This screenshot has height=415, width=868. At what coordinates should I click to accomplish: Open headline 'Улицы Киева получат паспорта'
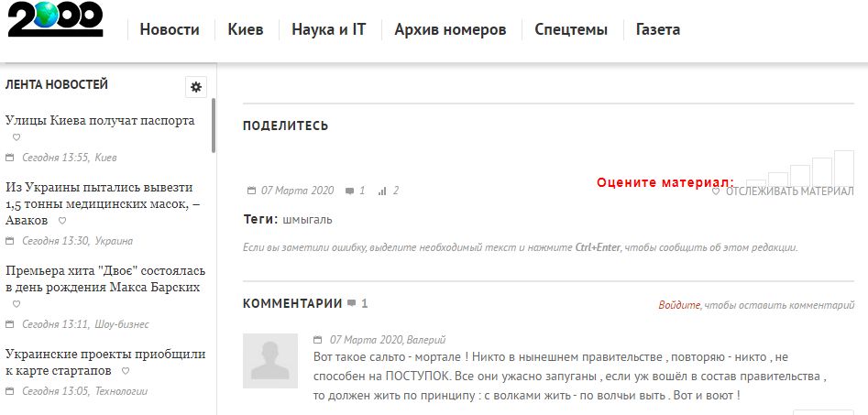pos(100,120)
